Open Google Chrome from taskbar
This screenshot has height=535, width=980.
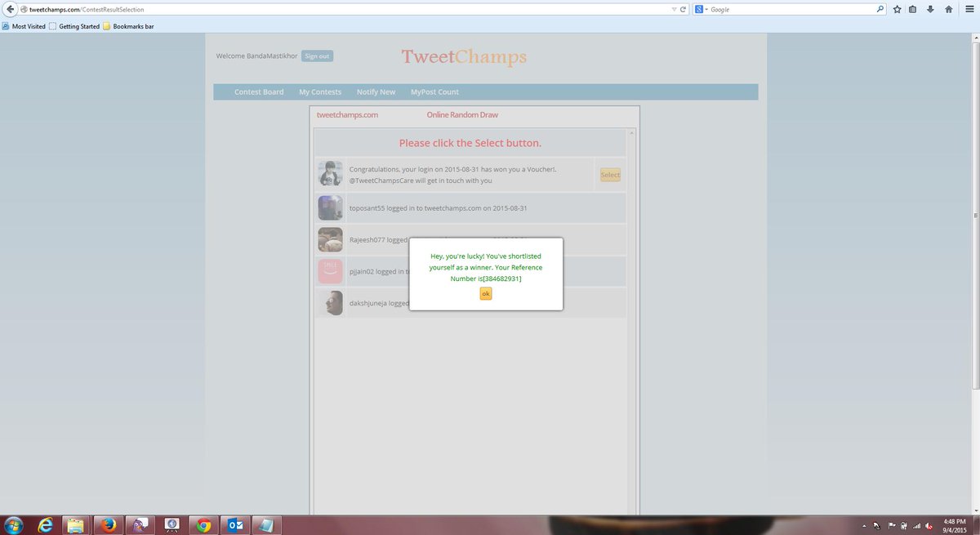pos(203,525)
